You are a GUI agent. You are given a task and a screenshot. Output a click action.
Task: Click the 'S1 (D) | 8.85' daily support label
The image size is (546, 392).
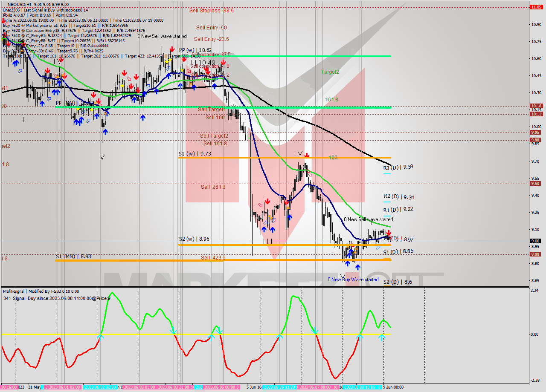click(x=398, y=252)
